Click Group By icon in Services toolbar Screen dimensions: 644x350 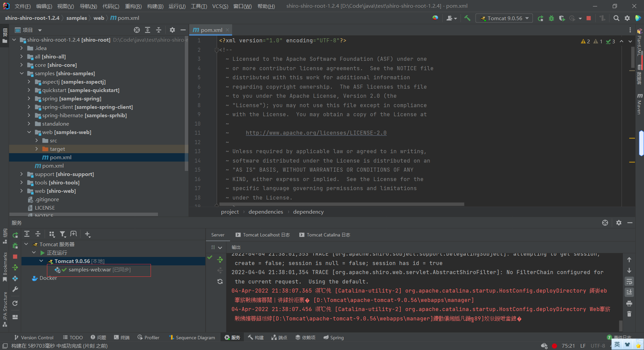[x=52, y=234]
